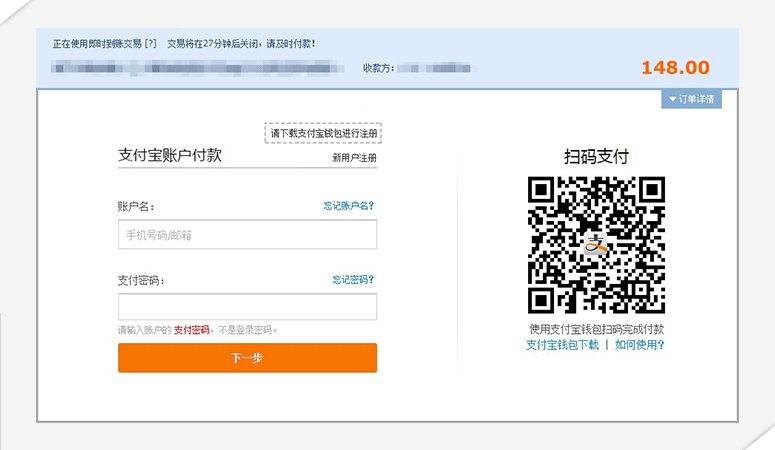Click the 148.00 amount text
This screenshot has height=450, width=775.
pyautogui.click(x=676, y=67)
